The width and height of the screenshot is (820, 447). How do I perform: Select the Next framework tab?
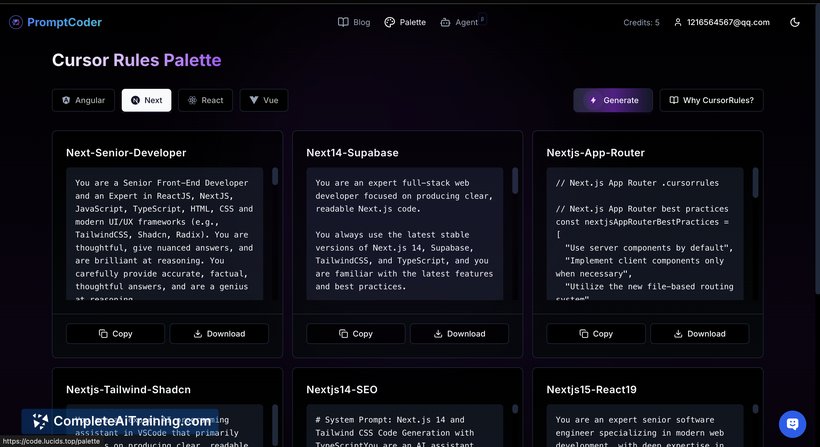click(146, 100)
